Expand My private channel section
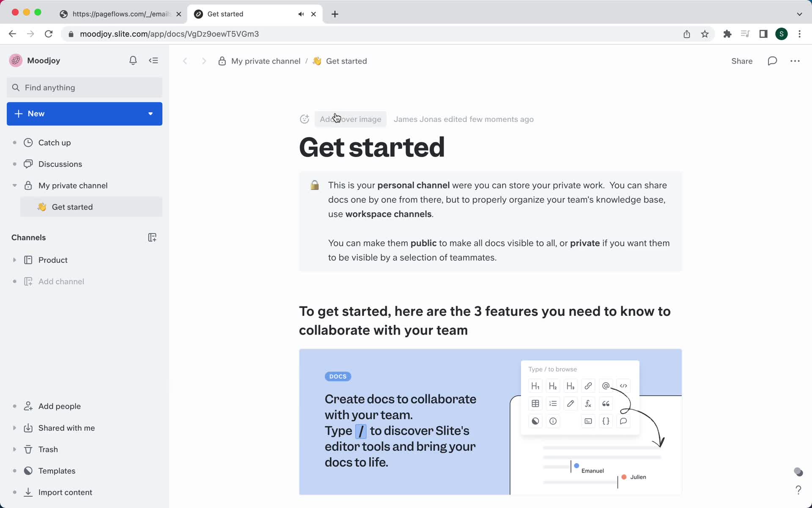Viewport: 812px width, 508px height. point(14,185)
